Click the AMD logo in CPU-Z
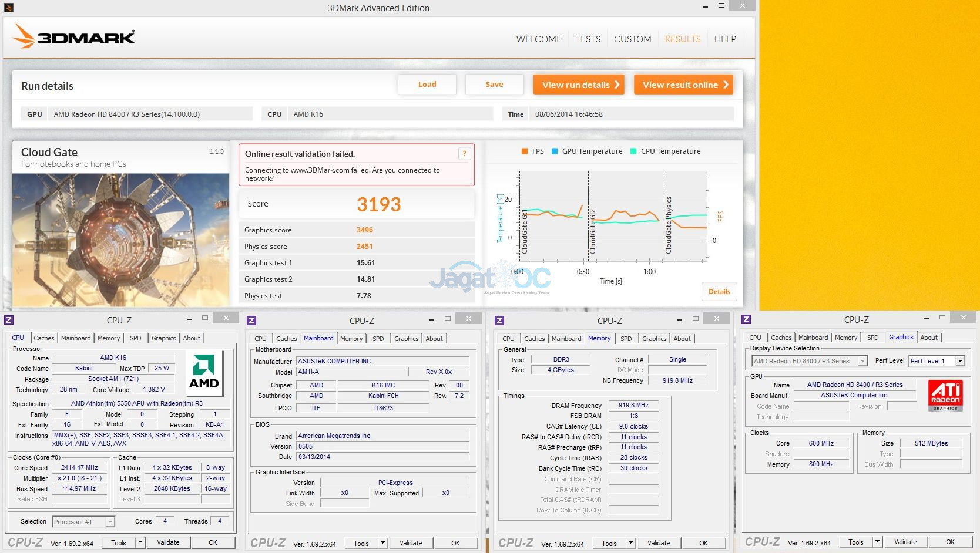Viewport: 980px width, 553px height. (x=204, y=371)
